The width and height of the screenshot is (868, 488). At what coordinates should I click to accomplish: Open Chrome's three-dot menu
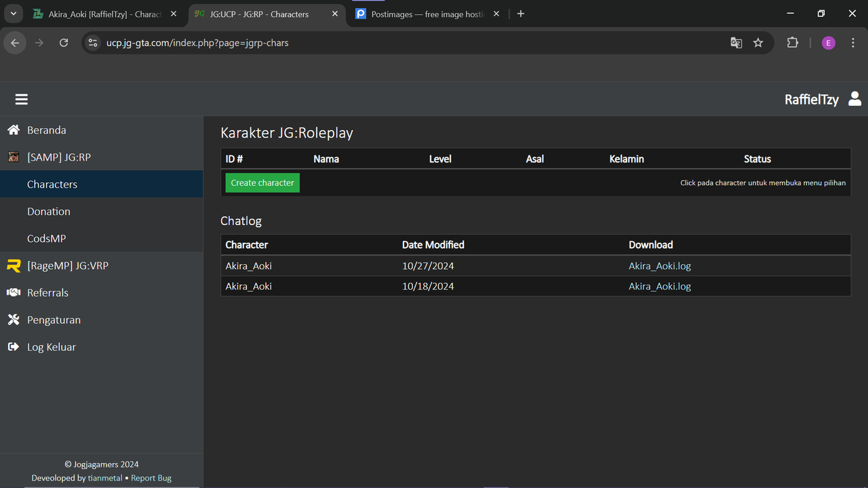coord(853,43)
